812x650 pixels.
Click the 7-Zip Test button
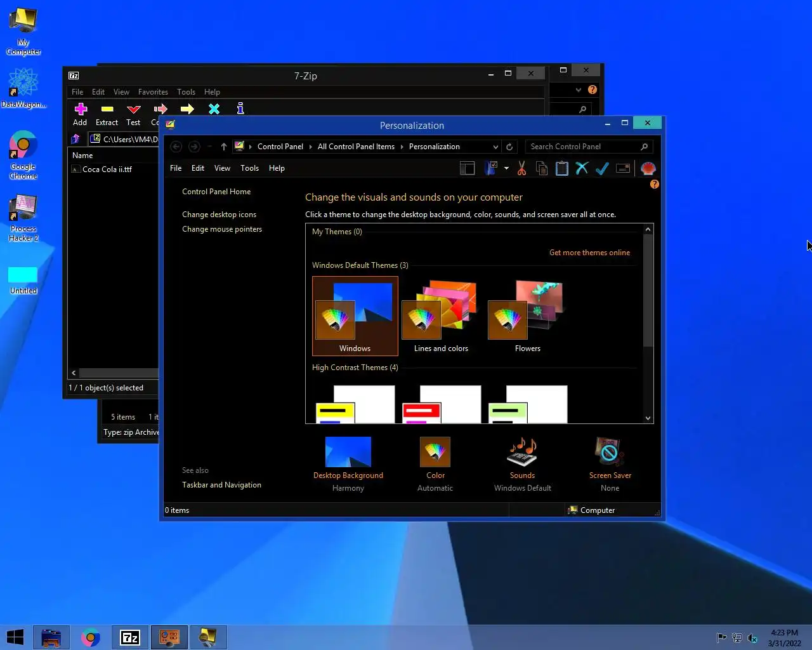(133, 114)
